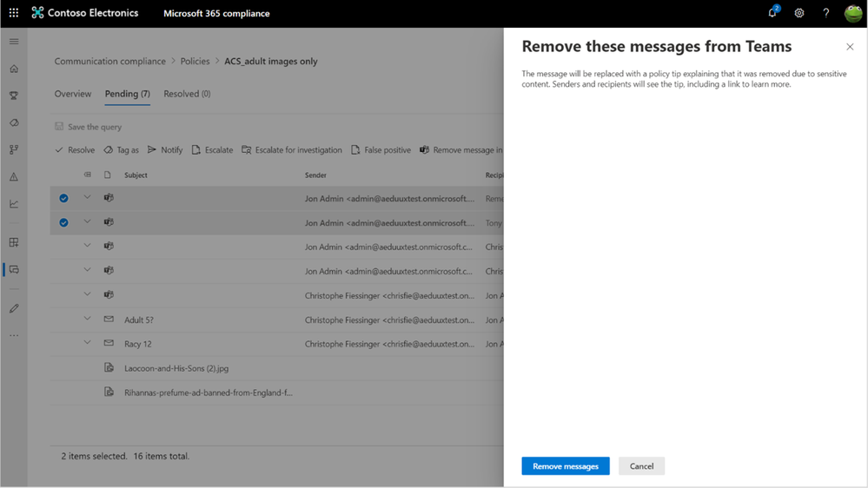This screenshot has width=868, height=488.
Task: Switch to the Overview tab
Action: click(x=72, y=94)
